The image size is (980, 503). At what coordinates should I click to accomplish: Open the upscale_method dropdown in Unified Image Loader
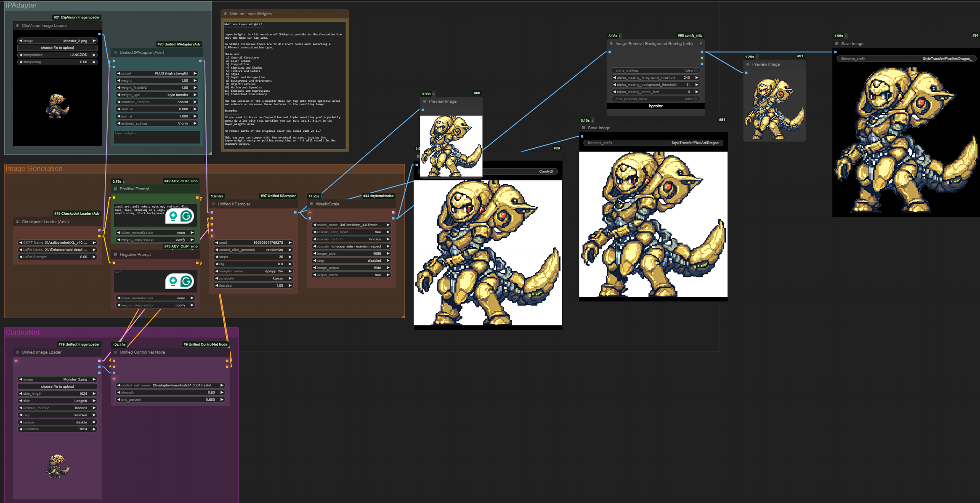tap(58, 408)
